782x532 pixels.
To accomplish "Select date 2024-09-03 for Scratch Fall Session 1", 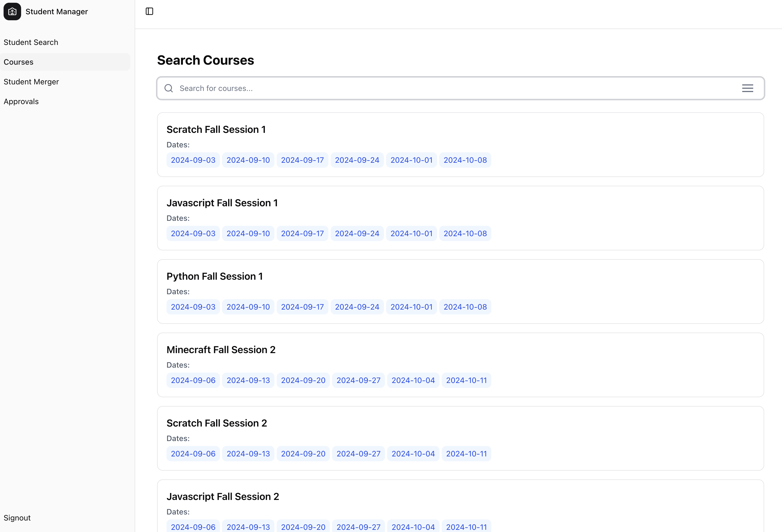I will [x=193, y=160].
